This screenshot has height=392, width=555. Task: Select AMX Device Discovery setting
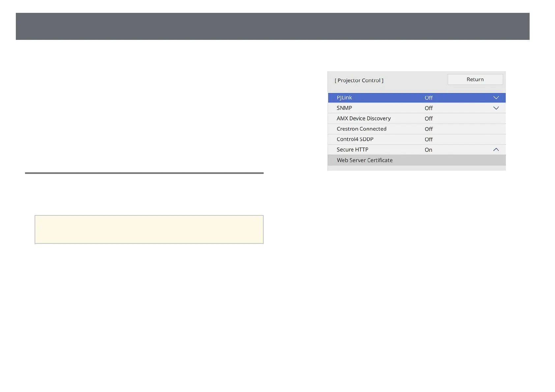click(417, 119)
